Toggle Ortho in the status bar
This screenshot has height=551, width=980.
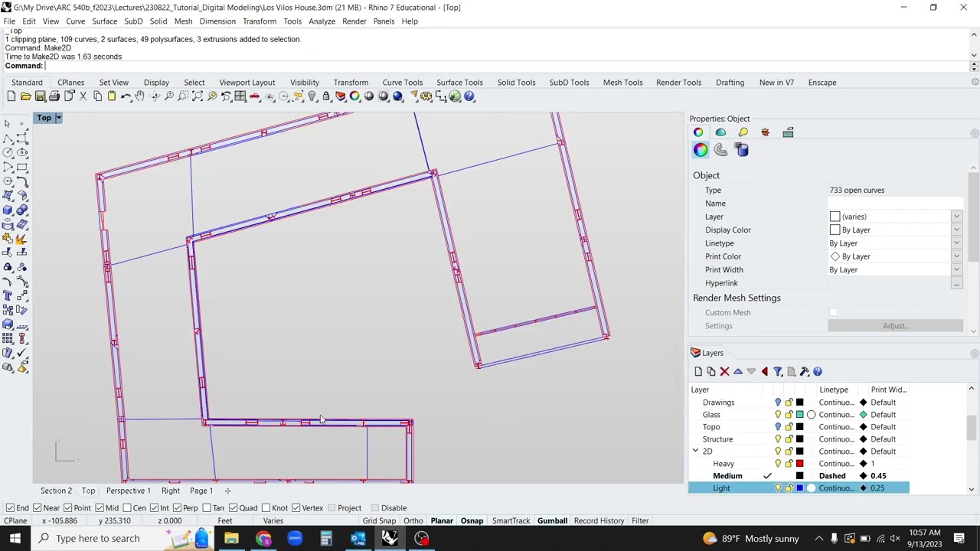point(413,521)
